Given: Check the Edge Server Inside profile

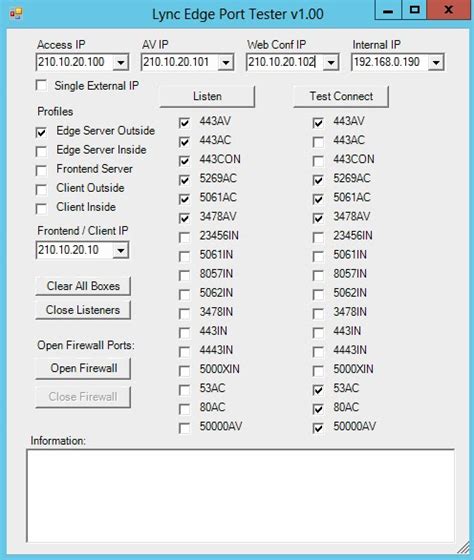Looking at the screenshot, I should coord(41,151).
